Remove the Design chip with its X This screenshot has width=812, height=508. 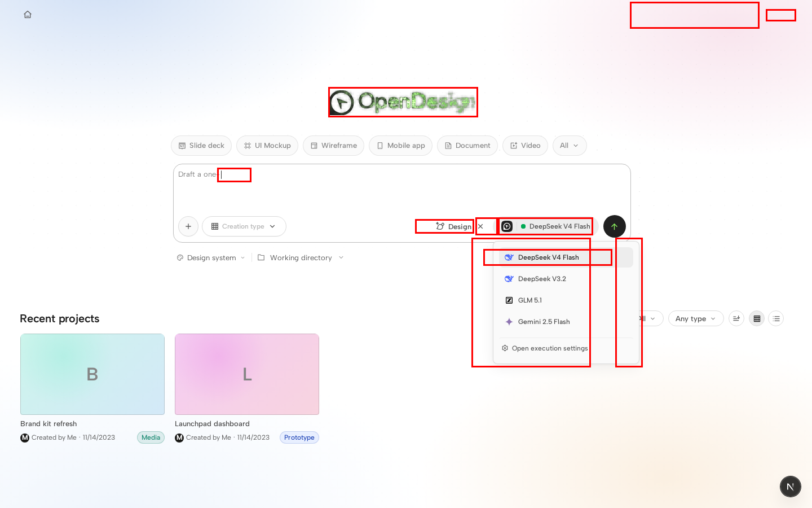click(480, 226)
